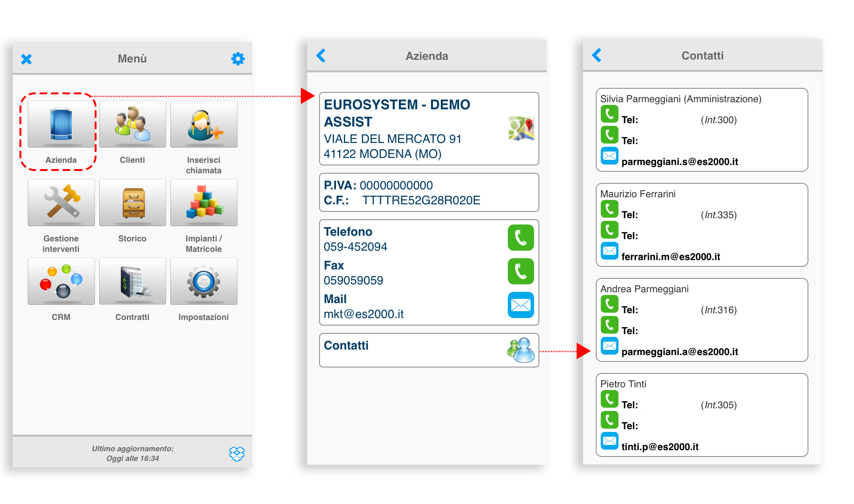
Task: Select P.IVA 00000000000 value
Action: point(396,185)
